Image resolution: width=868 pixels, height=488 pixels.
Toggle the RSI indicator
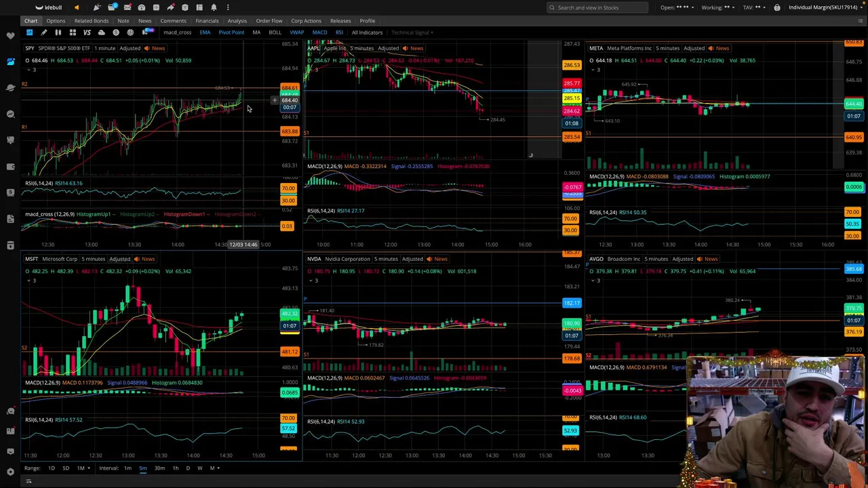tap(339, 33)
